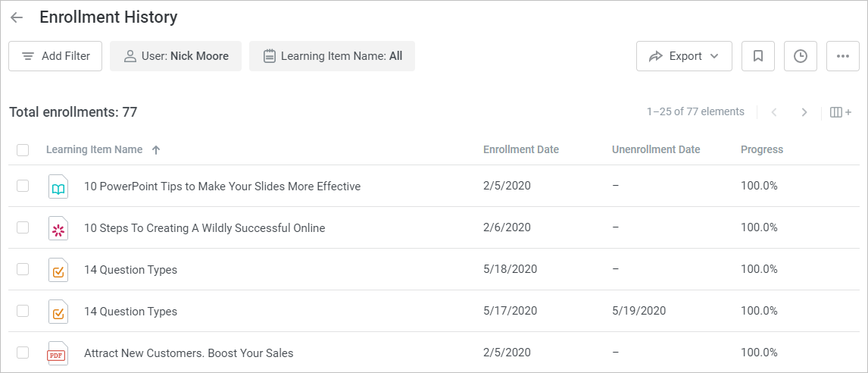868x373 pixels.
Task: Open the Export dropdown
Action: (x=684, y=56)
